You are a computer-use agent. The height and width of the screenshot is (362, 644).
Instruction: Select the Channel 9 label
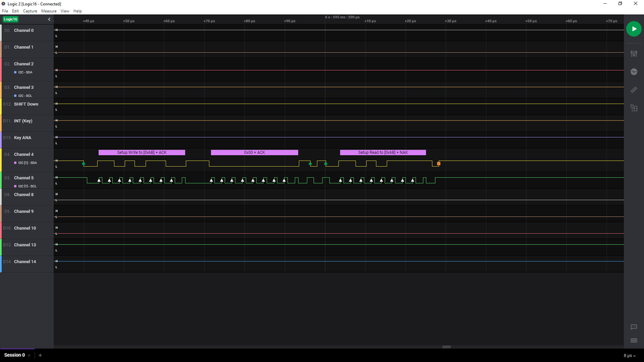(x=24, y=212)
